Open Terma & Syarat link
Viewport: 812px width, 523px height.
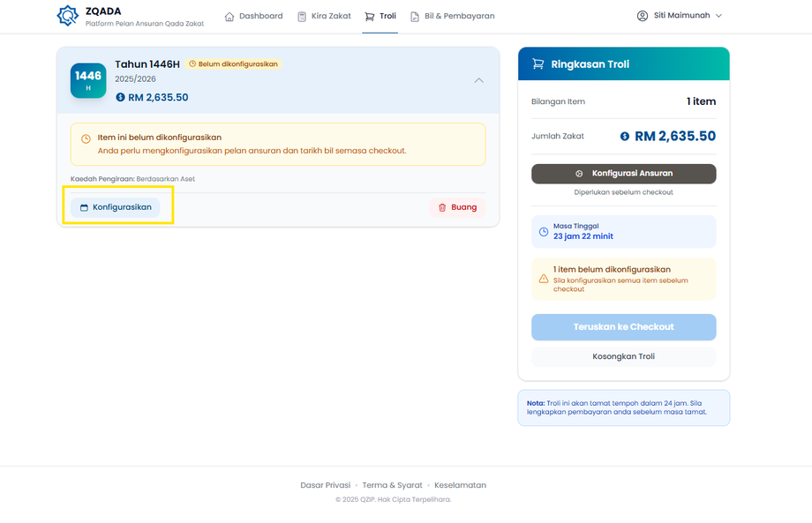(393, 485)
